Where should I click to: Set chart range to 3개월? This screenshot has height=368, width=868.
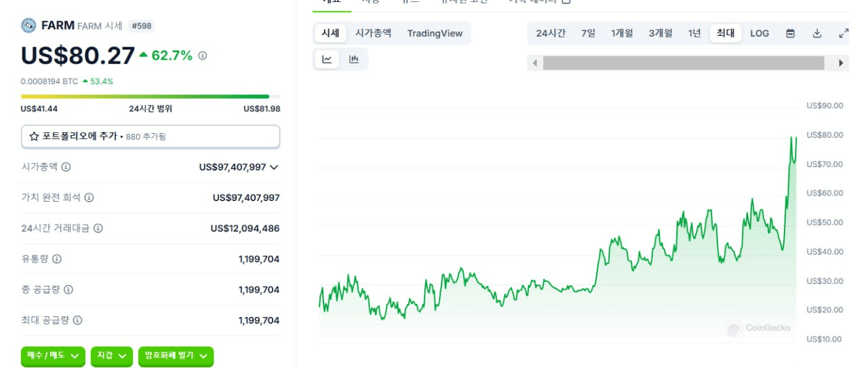[660, 33]
